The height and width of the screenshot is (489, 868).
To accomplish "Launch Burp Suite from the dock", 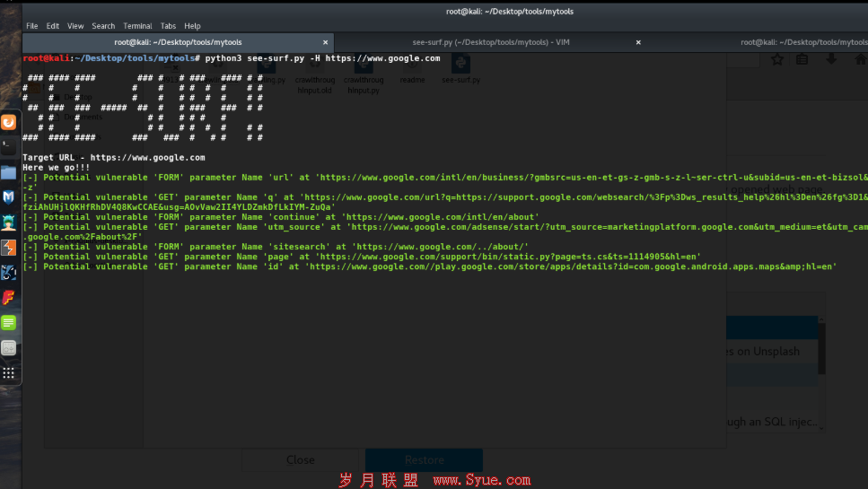I will point(8,248).
